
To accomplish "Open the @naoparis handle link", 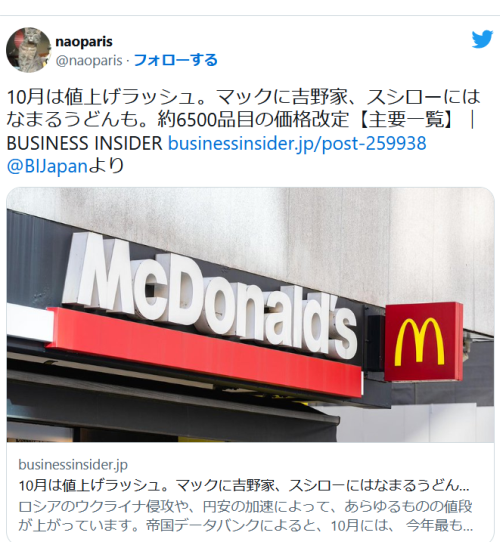I will [x=89, y=60].
